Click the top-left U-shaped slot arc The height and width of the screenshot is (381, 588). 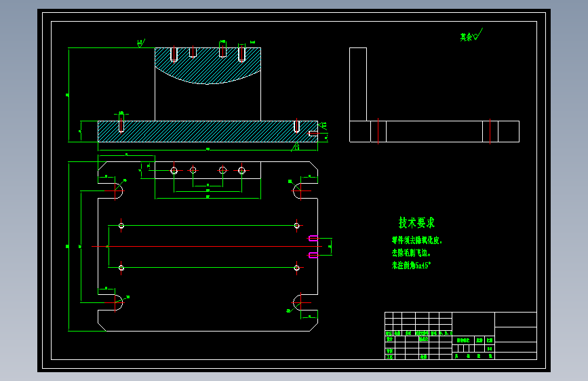119,190
